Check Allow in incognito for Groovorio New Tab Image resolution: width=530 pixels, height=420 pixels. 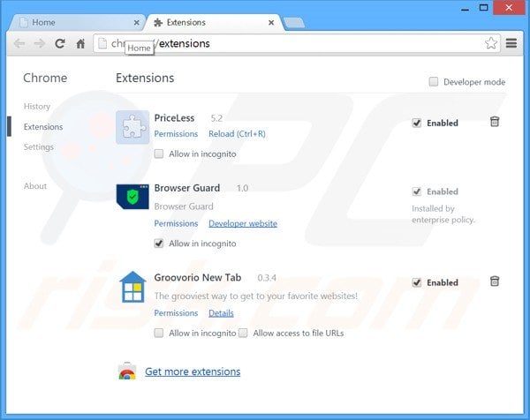coord(158,334)
